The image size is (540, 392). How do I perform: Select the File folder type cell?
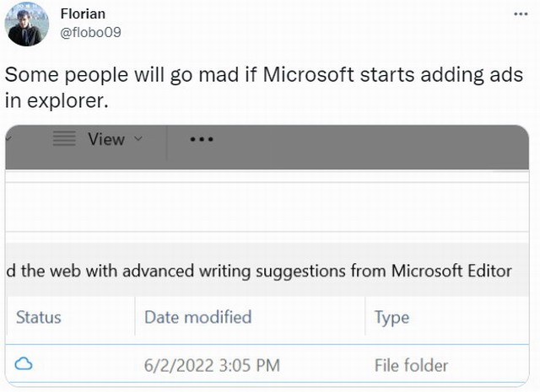coord(411,365)
